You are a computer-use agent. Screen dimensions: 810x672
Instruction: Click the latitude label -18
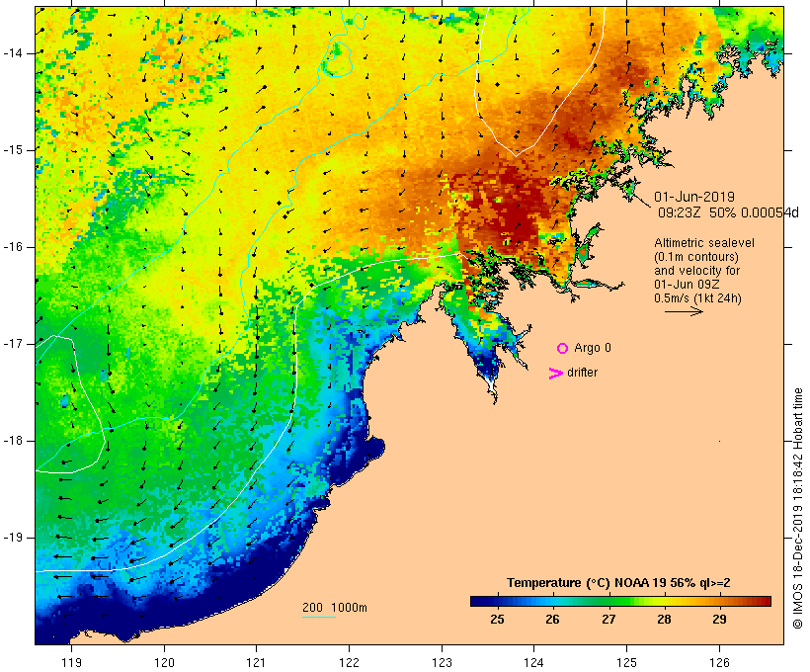coord(13,441)
